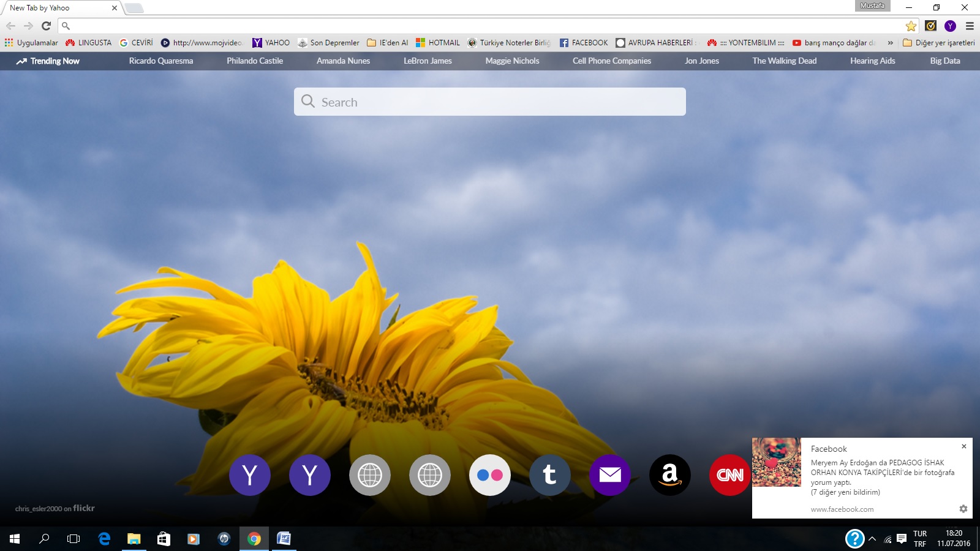Select The Walking Dead trending topic
Viewport: 980px width, 551px height.
[x=785, y=61]
